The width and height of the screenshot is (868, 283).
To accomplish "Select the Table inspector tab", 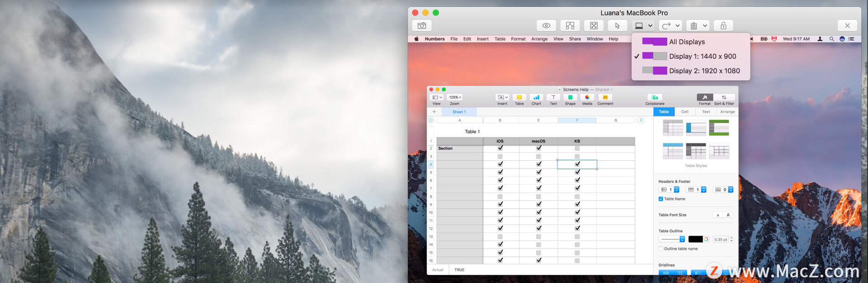I will click(x=664, y=112).
